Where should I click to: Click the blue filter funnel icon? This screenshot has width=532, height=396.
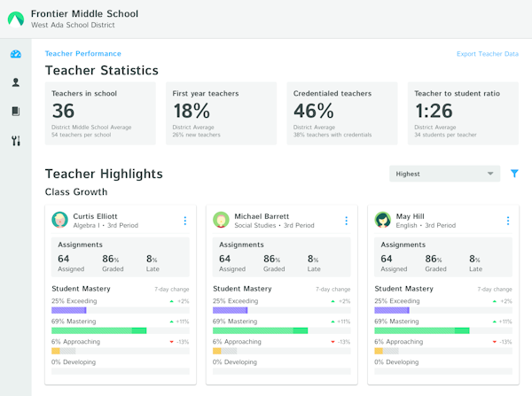click(514, 174)
